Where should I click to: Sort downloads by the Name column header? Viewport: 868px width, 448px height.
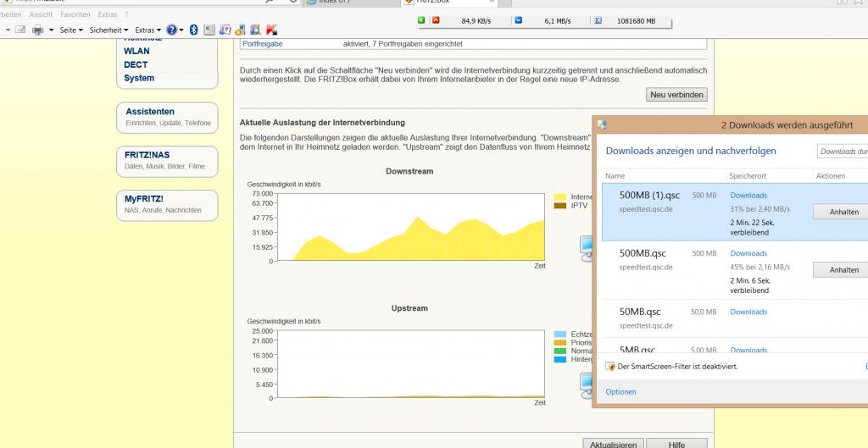tap(615, 176)
